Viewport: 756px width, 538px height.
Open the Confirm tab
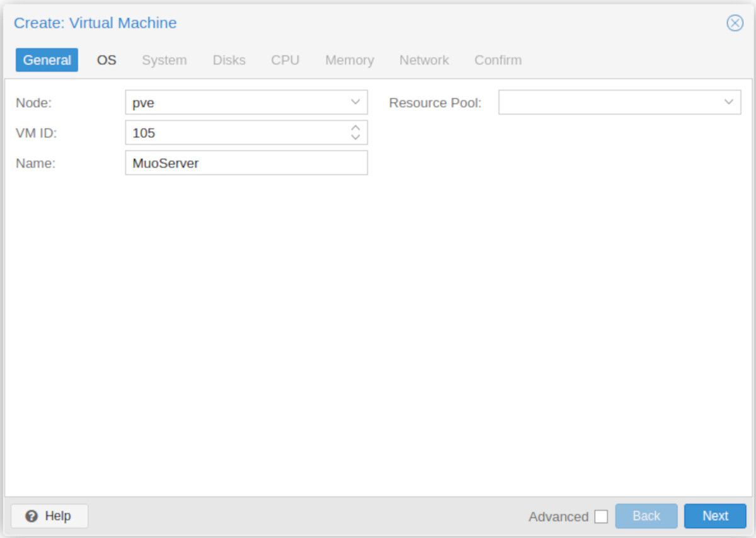498,60
